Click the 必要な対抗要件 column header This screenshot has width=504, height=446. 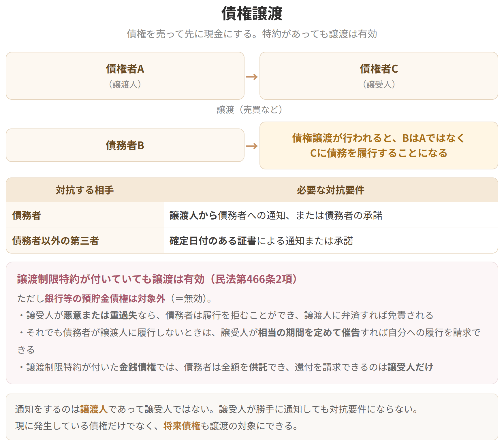331,190
